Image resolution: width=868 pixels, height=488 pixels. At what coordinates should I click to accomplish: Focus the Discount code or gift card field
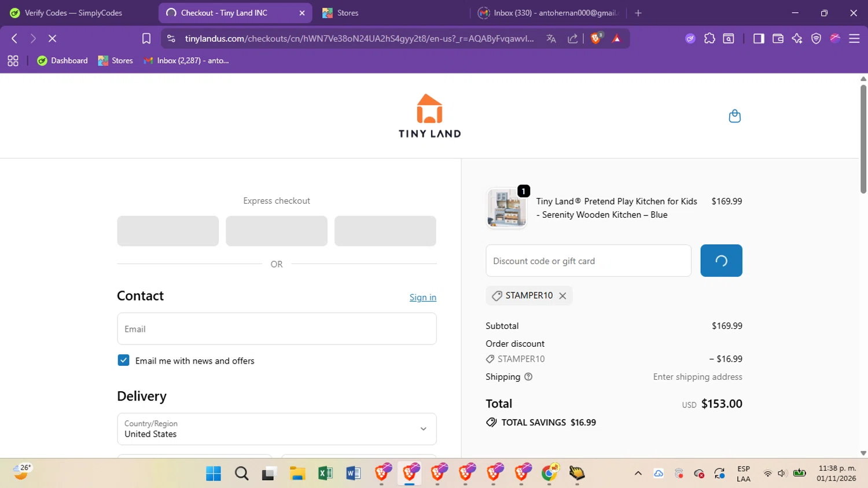point(589,260)
